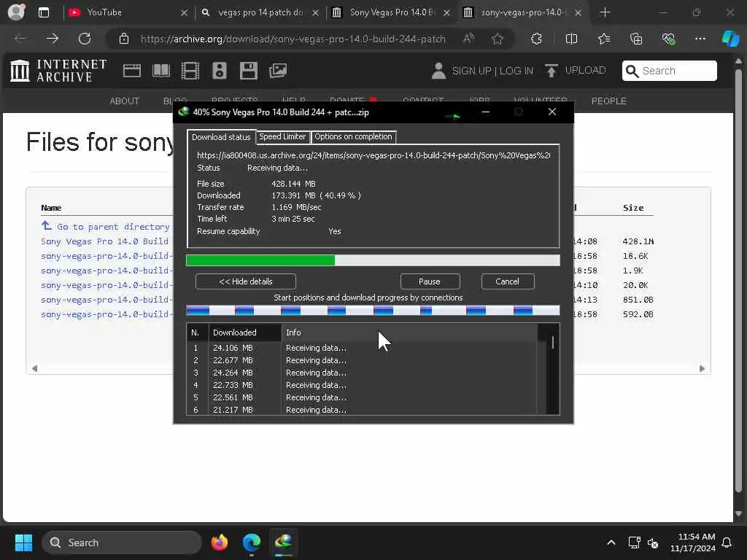Switch to the Speed Limiter tab
Viewport: 747px width, 560px height.
[x=282, y=136]
